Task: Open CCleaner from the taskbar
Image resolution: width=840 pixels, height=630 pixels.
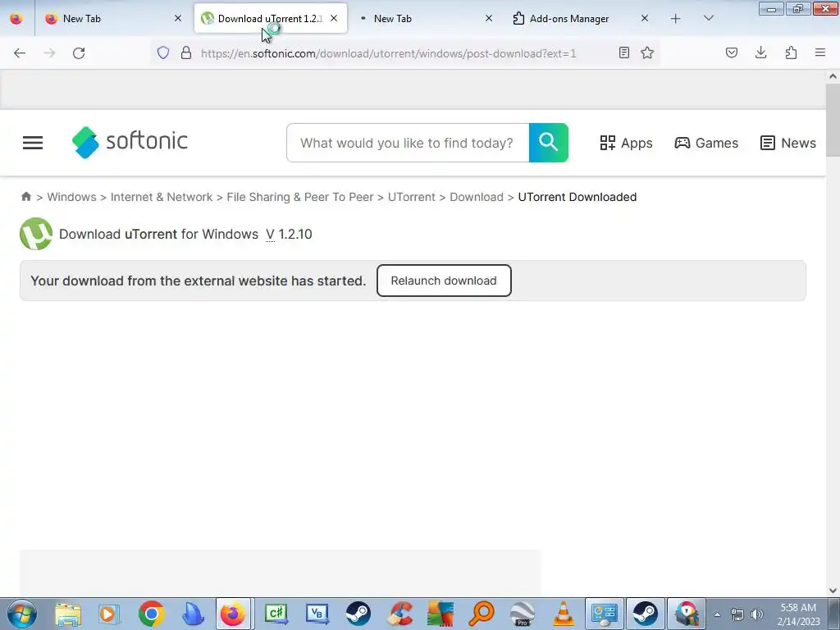Action: tap(400, 614)
